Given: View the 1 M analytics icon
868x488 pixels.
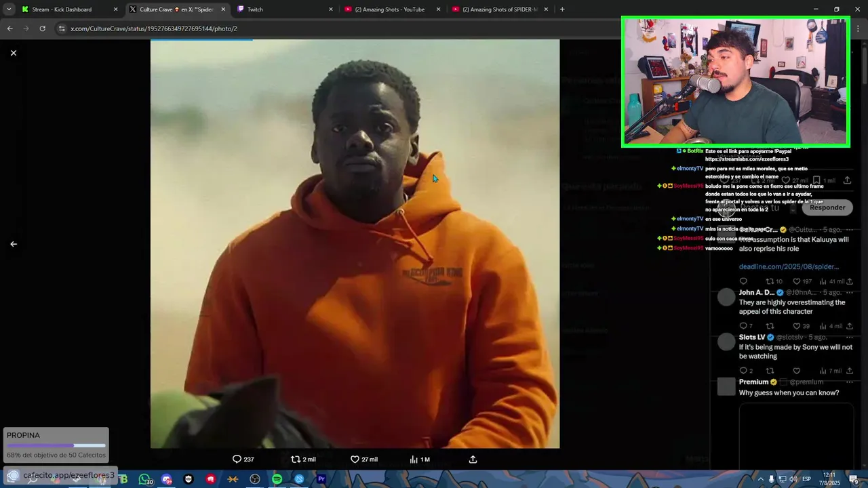Looking at the screenshot, I should pos(420,460).
